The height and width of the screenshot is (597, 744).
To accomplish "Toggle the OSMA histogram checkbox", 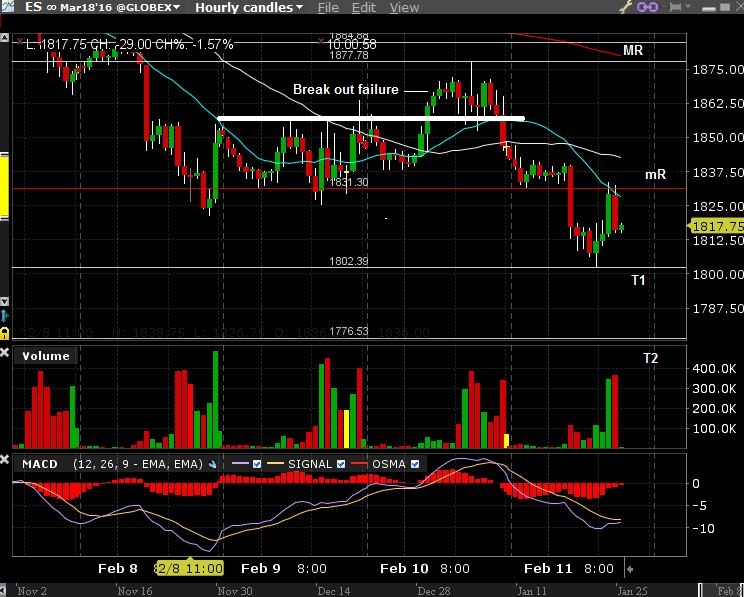I will pyautogui.click(x=415, y=464).
